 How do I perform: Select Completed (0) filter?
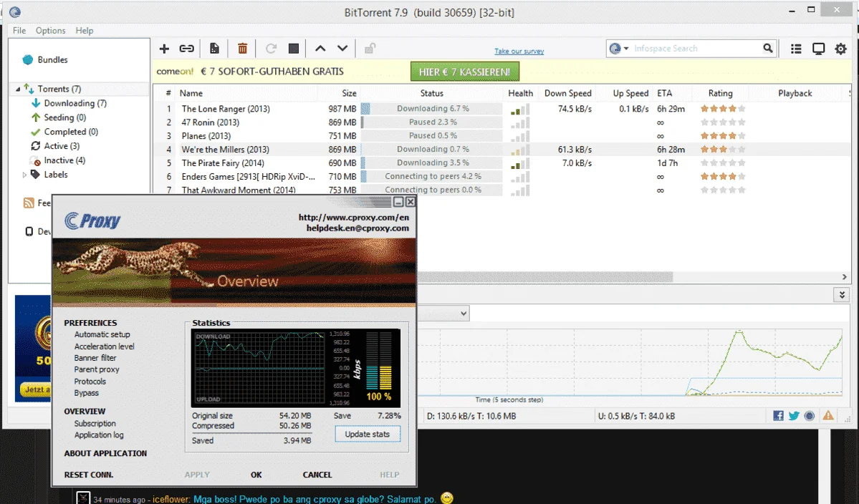click(x=71, y=131)
